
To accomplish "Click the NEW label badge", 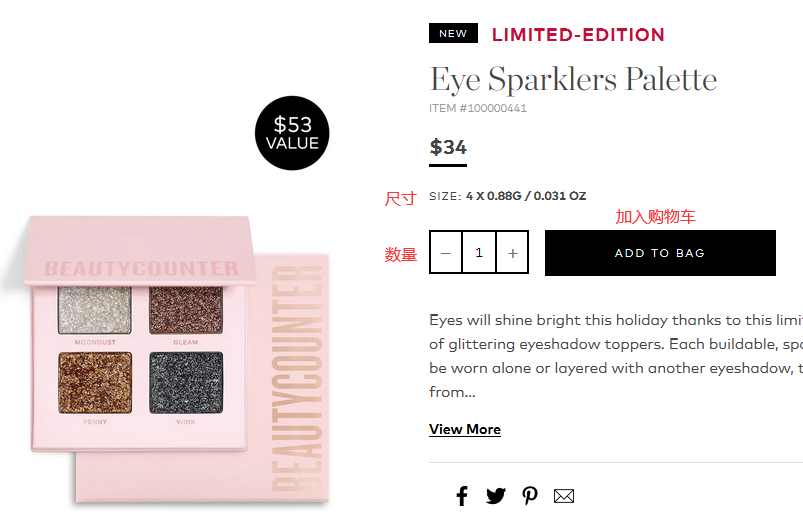I will click(x=453, y=33).
